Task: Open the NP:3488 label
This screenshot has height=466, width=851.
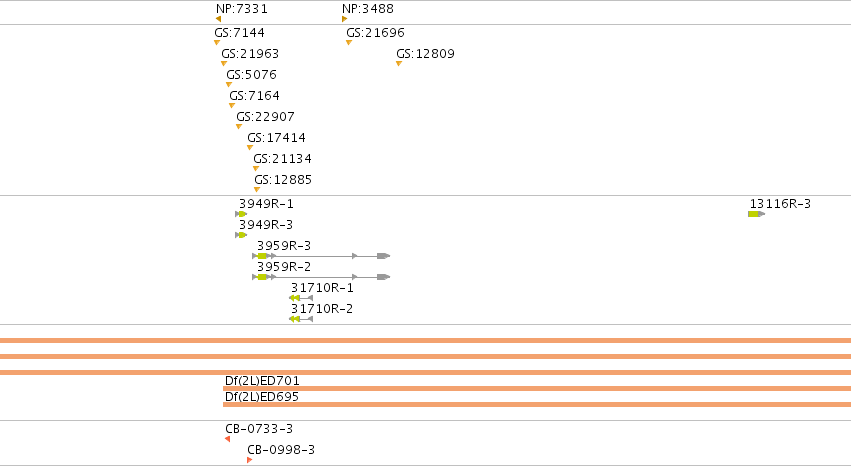Action: coord(368,9)
